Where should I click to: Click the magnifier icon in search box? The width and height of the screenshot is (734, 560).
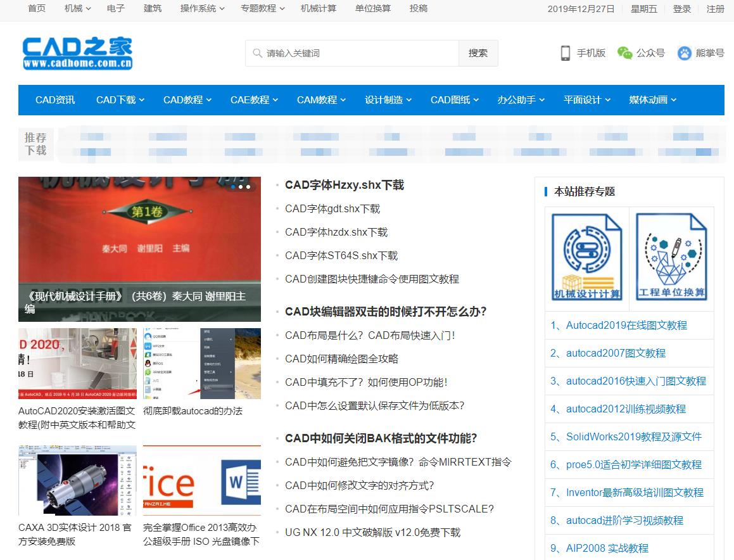tap(256, 53)
